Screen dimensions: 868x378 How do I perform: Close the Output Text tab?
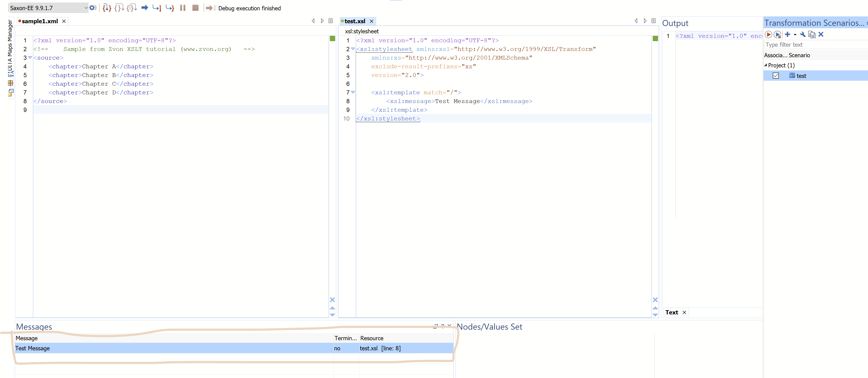coord(684,313)
